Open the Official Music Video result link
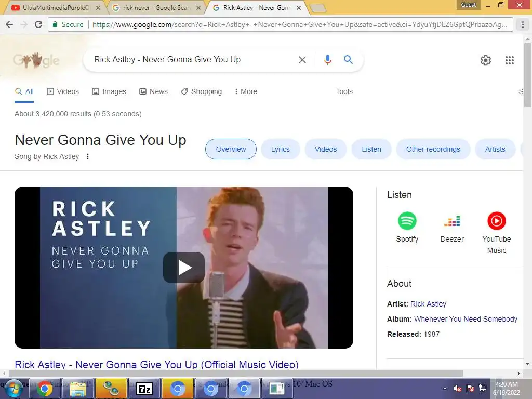 [x=156, y=364]
